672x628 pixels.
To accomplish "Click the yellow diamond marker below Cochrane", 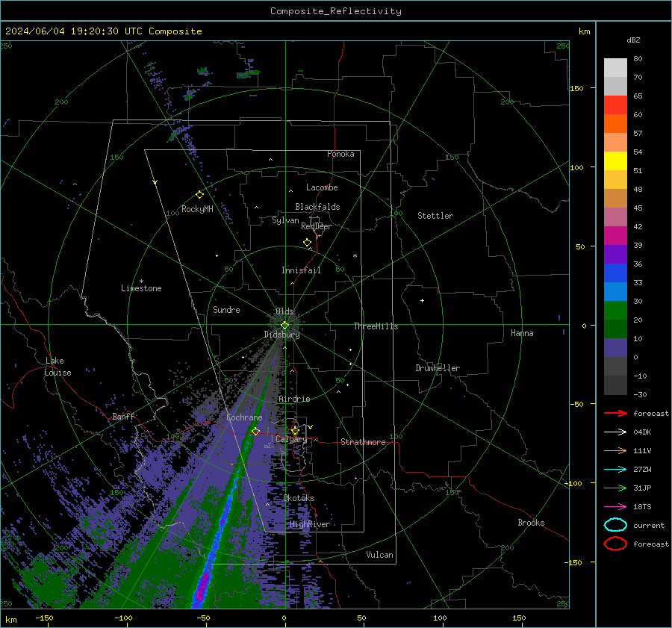I will tap(256, 431).
